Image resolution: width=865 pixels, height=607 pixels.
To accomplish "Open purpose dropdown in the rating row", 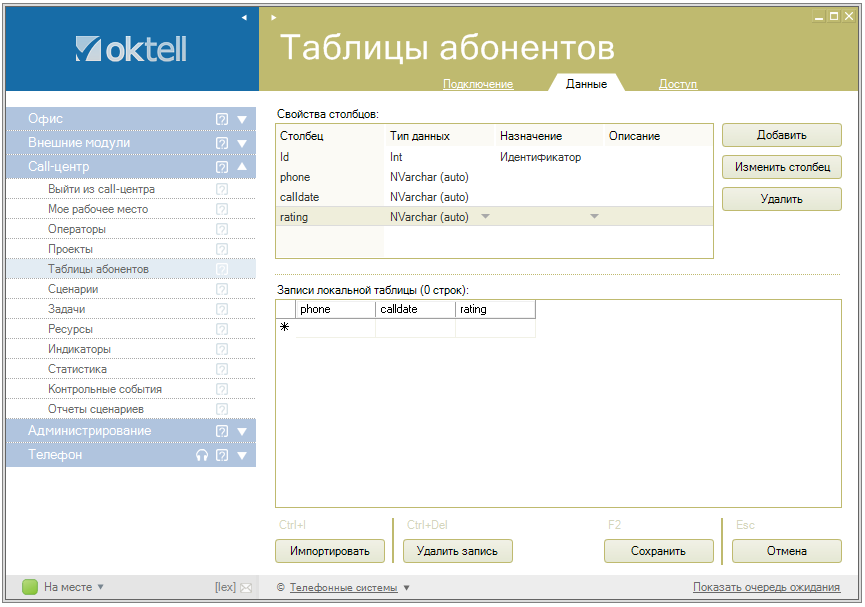I will click(594, 217).
